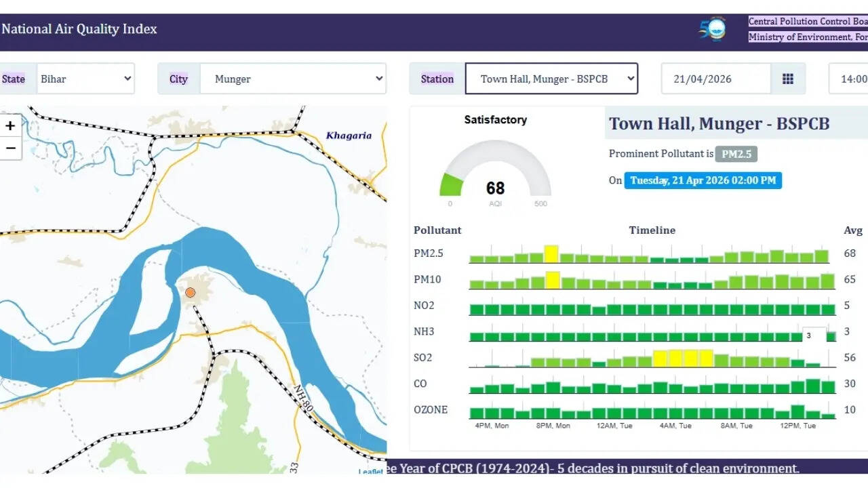The width and height of the screenshot is (868, 488).
Task: Click the National Air Quality Index title
Action: 79,28
